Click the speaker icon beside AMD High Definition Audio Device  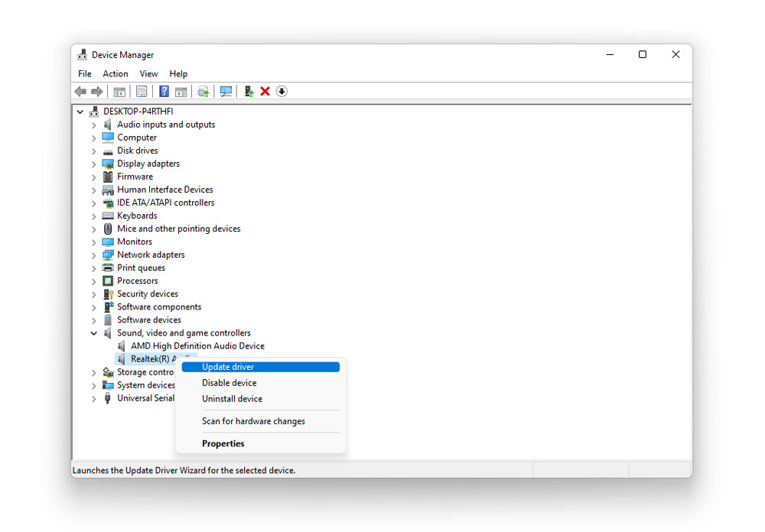point(122,346)
